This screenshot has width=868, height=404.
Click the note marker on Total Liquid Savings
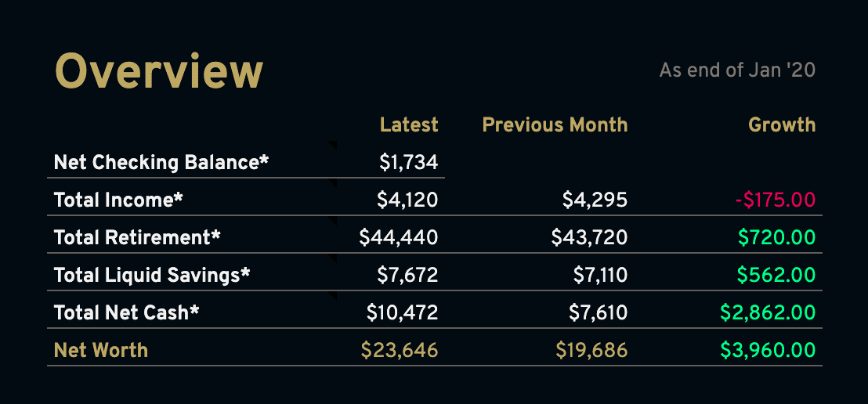tap(333, 258)
